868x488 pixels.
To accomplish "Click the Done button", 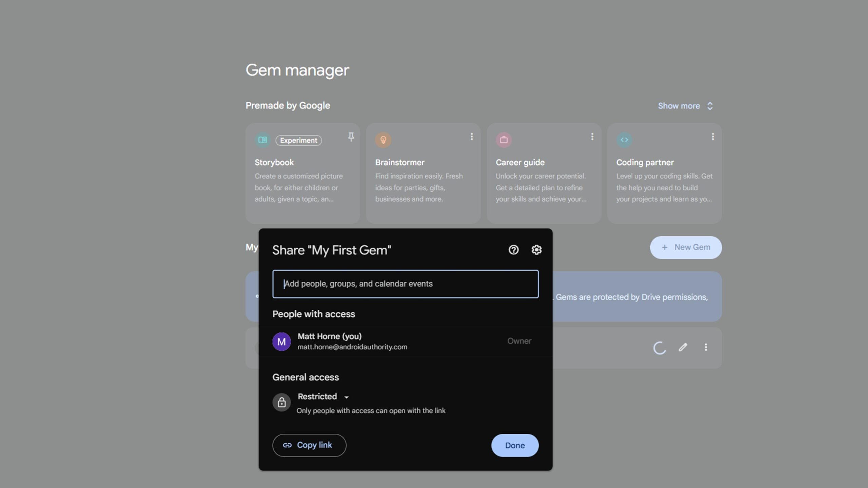I will [515, 445].
